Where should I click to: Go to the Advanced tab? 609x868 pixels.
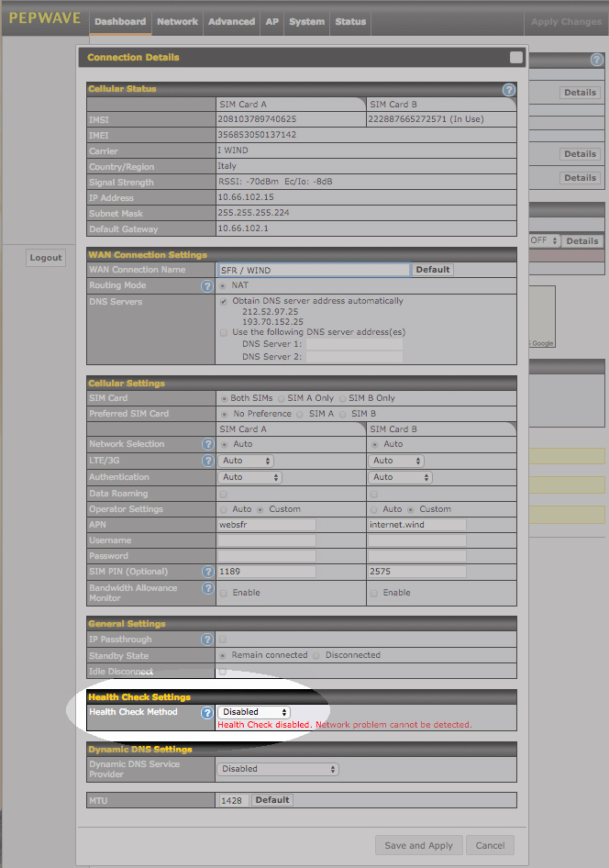pos(231,22)
